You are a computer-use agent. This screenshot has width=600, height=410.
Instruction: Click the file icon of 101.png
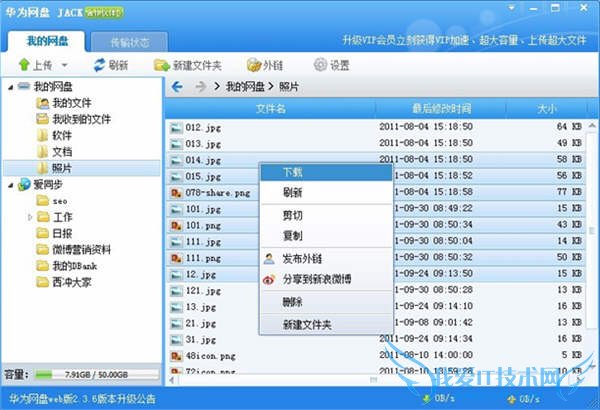coord(176,226)
